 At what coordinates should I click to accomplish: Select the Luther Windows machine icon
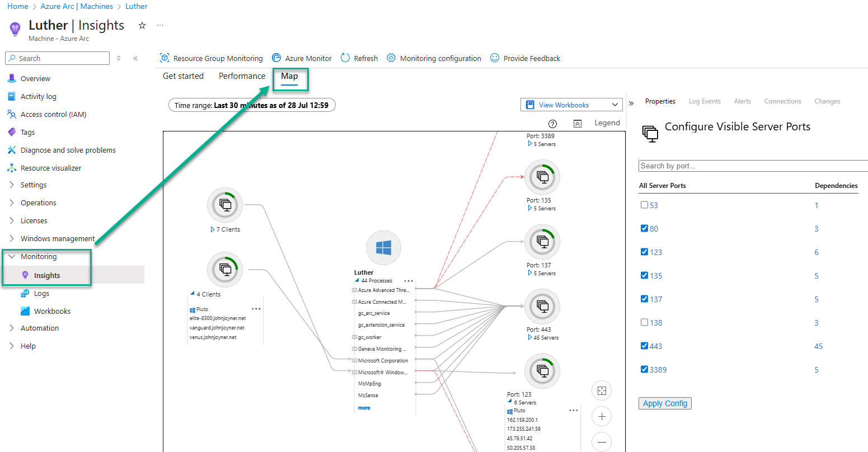[383, 247]
